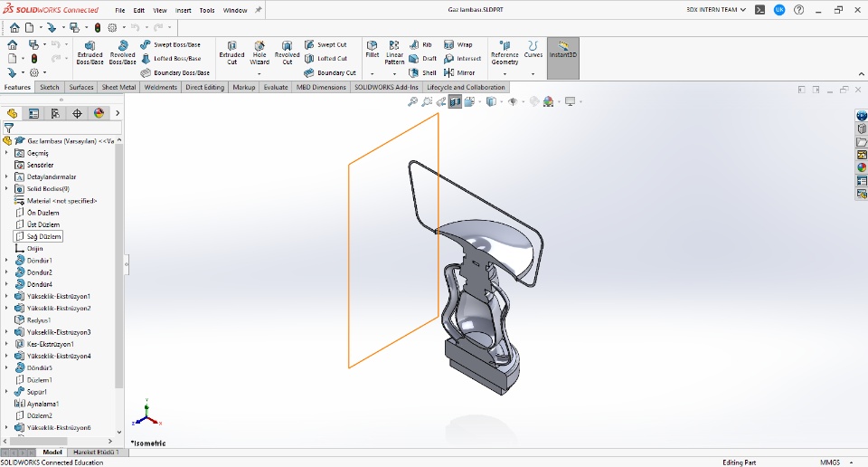The width and height of the screenshot is (868, 467).
Task: Activate the Revolved Cut tool
Action: (x=287, y=52)
